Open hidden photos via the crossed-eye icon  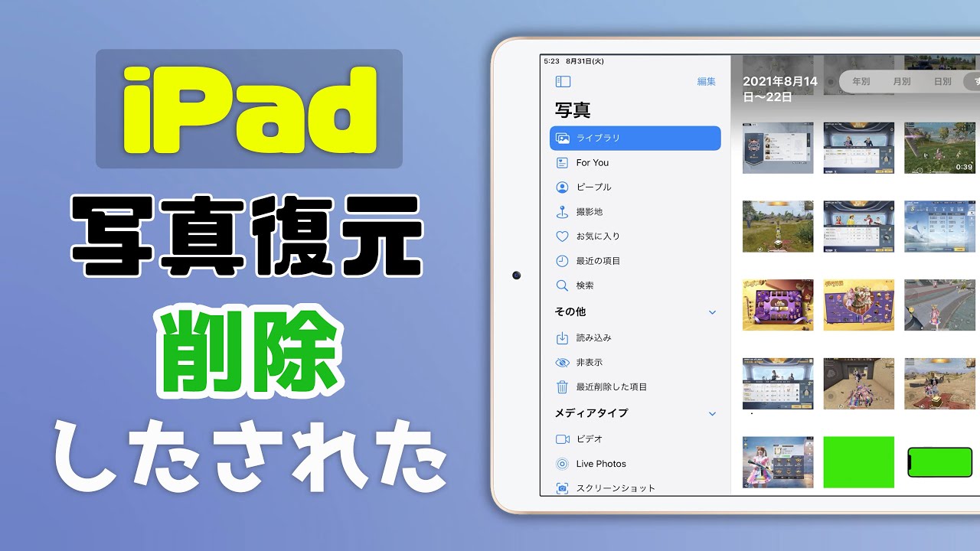563,362
